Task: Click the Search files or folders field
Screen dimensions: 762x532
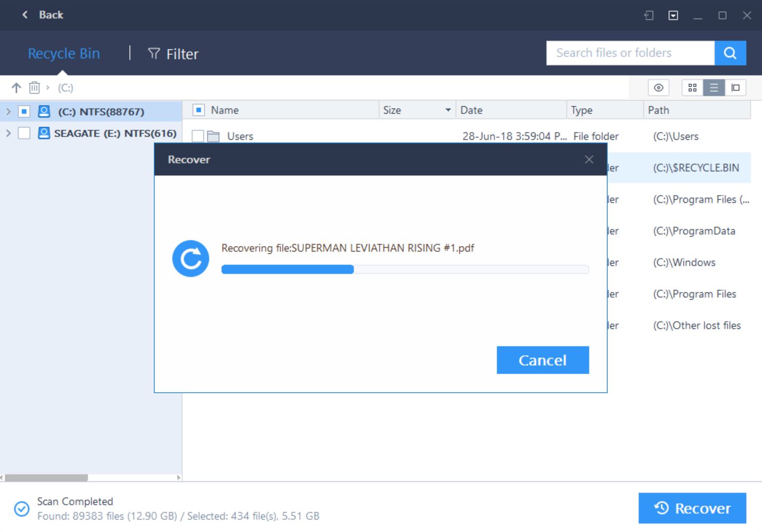Action: click(630, 53)
